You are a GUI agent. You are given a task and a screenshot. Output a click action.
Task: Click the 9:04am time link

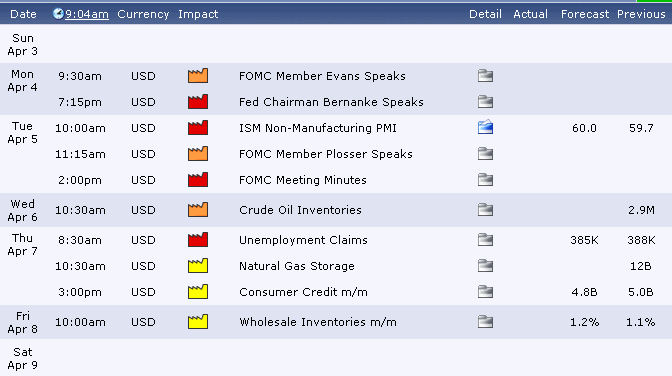(87, 14)
